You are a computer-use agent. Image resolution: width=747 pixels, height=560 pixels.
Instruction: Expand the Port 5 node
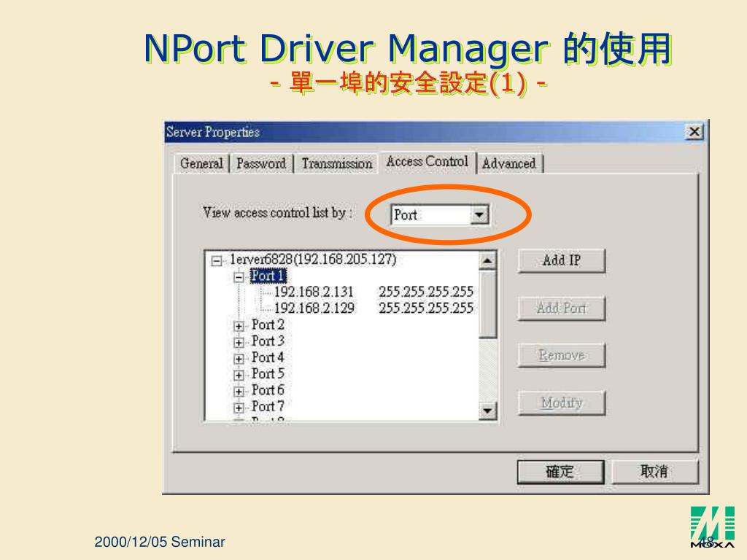tap(239, 375)
